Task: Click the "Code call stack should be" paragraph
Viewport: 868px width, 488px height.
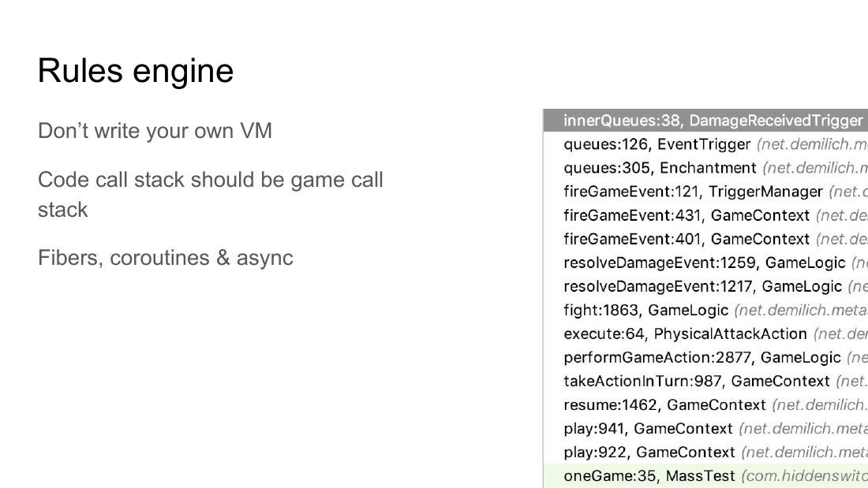Action: click(211, 195)
